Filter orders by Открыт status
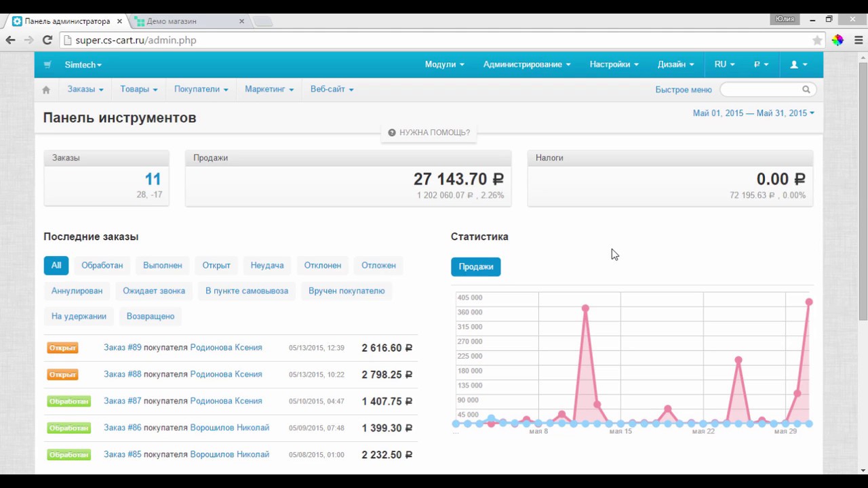 [x=216, y=265]
